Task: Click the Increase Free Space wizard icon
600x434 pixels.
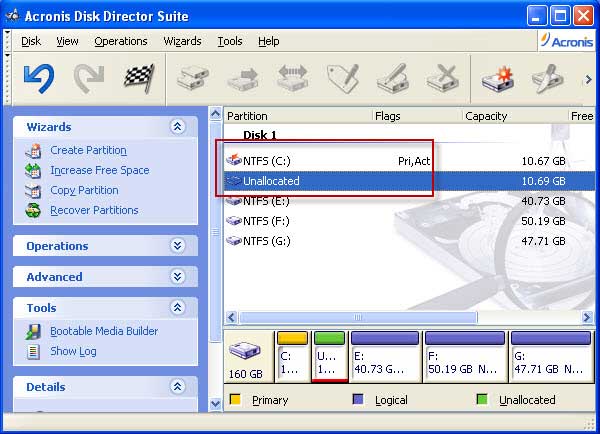Action: 33,171
